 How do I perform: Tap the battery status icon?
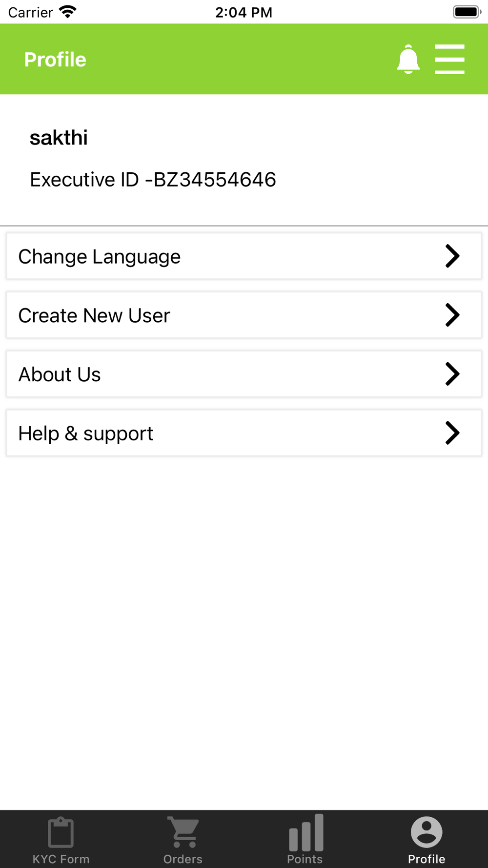pos(467,12)
